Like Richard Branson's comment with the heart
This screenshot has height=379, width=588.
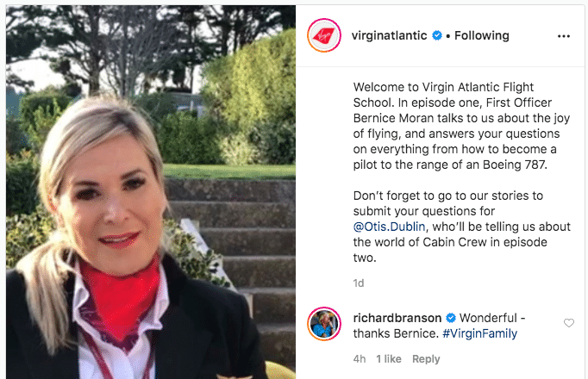pos(569,323)
